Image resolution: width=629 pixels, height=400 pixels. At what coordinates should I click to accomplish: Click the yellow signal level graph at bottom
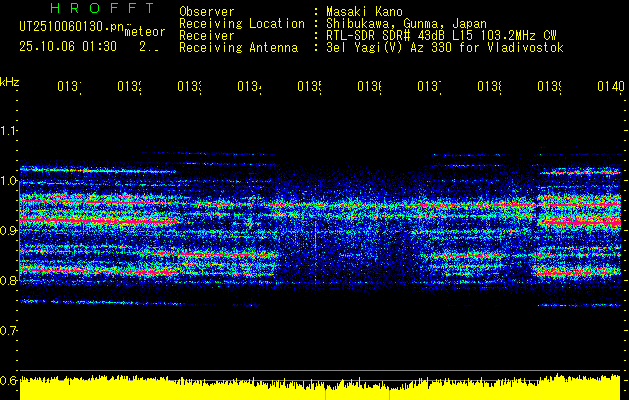(x=320, y=388)
